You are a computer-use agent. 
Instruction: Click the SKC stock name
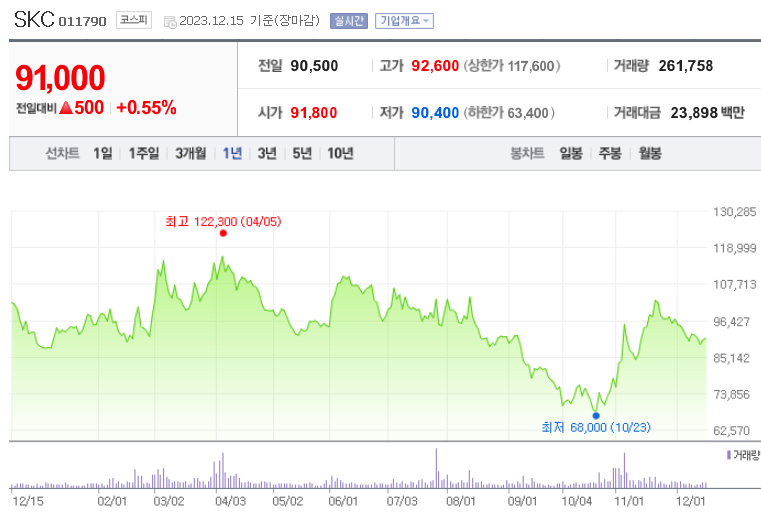tap(34, 19)
